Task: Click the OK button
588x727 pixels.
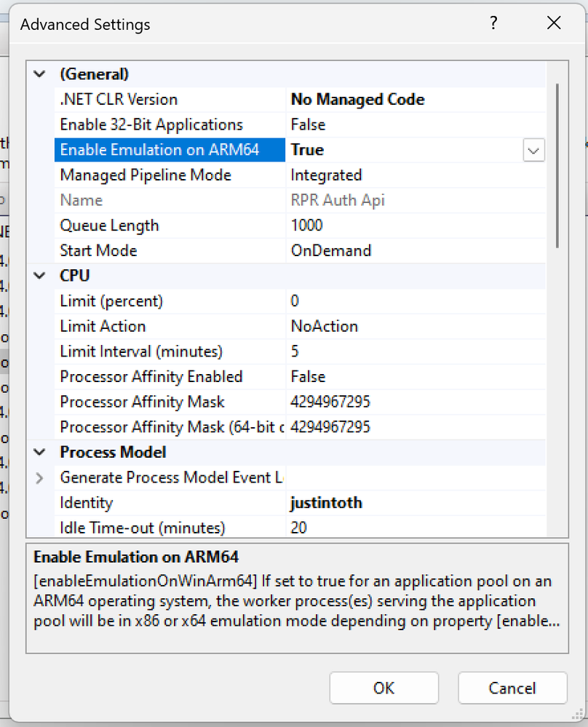Action: point(384,688)
